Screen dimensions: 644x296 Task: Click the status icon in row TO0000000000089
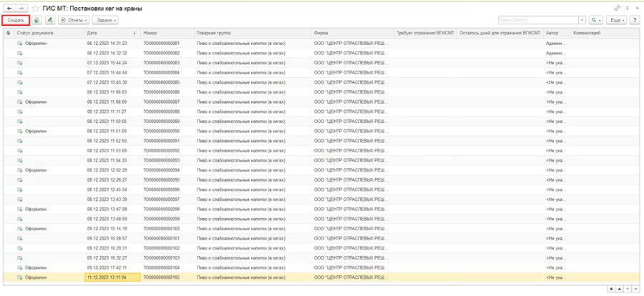pos(20,121)
